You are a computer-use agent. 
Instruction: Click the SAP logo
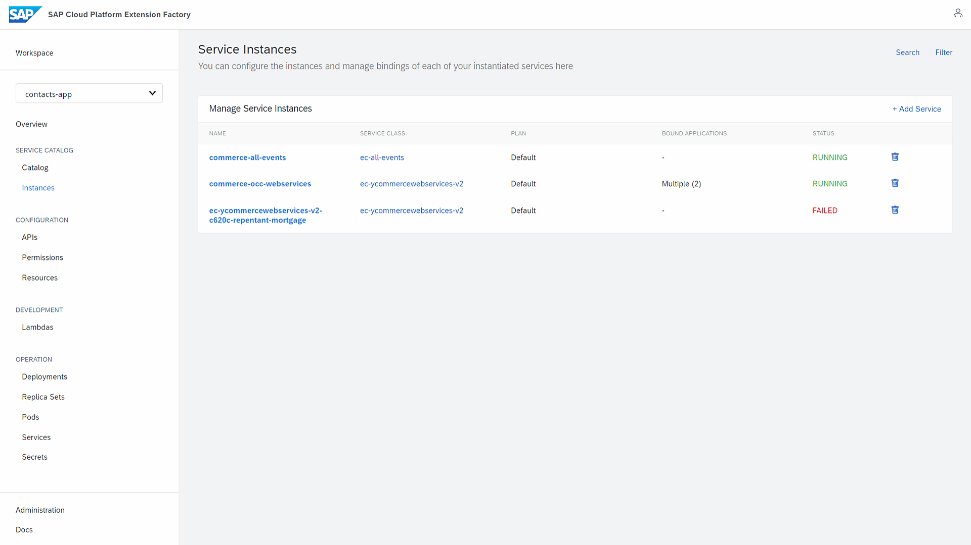pos(25,14)
